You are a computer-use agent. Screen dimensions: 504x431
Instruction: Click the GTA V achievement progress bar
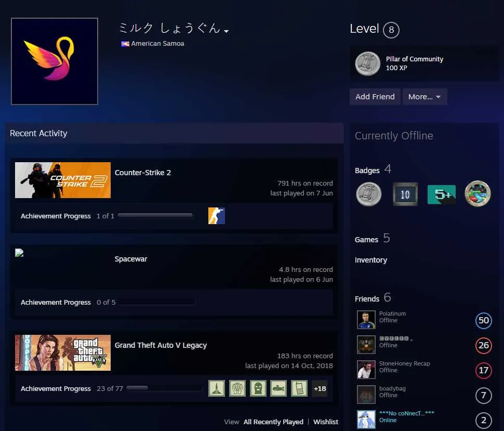[x=164, y=388]
